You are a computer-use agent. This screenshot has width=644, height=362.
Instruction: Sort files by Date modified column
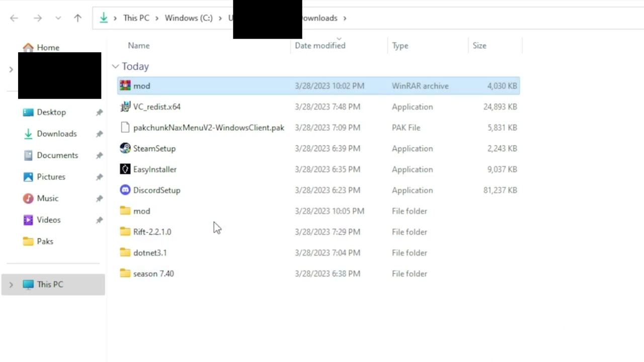click(320, 46)
